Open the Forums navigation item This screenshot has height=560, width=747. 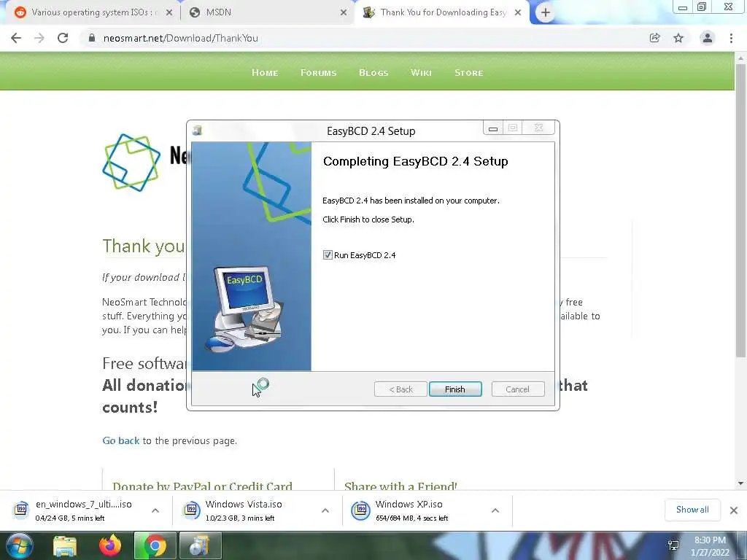tap(318, 73)
